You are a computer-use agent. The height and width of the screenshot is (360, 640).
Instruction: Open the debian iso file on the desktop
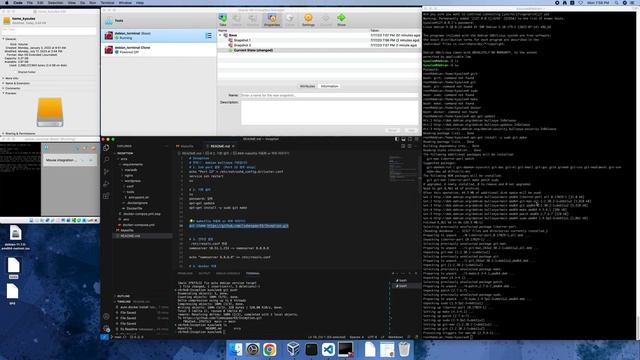pos(16,238)
